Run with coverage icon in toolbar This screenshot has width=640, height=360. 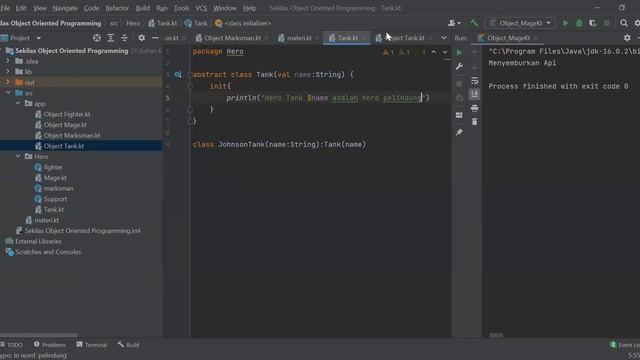coord(593,23)
